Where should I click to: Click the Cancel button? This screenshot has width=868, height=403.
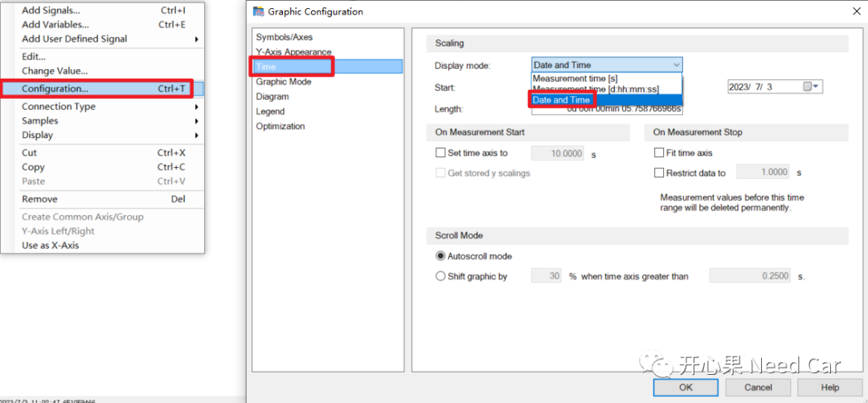coord(758,387)
